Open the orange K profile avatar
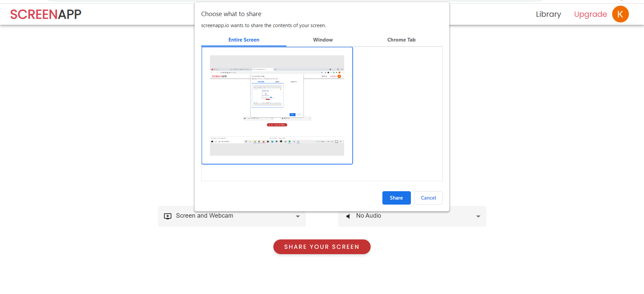Screen dimensions: 644x294 (620, 14)
